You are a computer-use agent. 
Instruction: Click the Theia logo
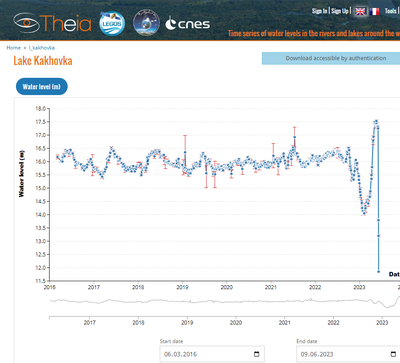pos(52,23)
